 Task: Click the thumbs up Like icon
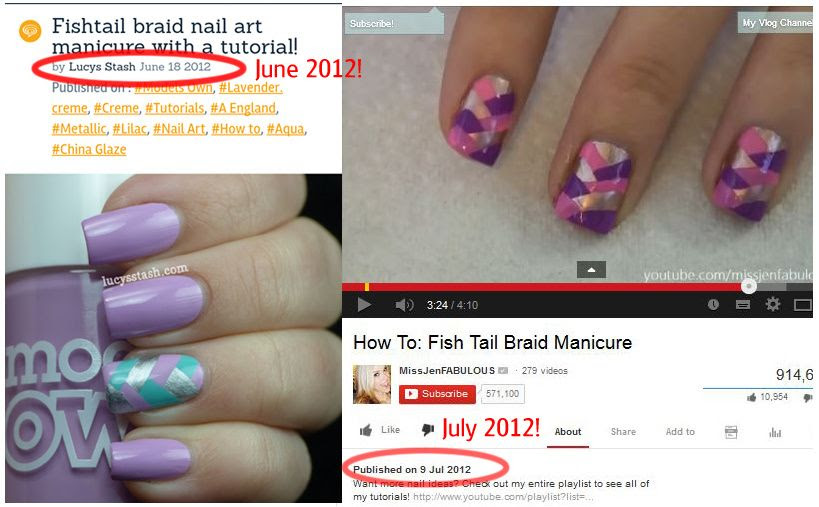click(x=366, y=430)
